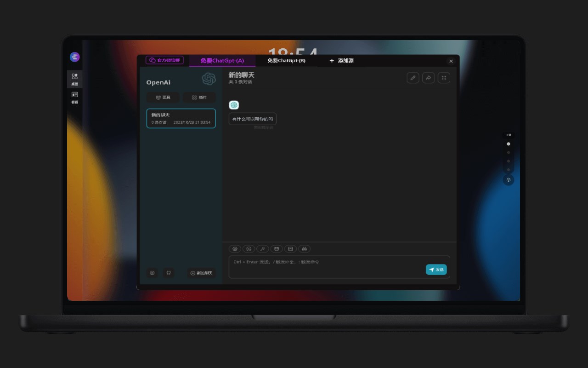Open the GitHub icon in the sidebar footer
The height and width of the screenshot is (368, 588).
pos(169,273)
